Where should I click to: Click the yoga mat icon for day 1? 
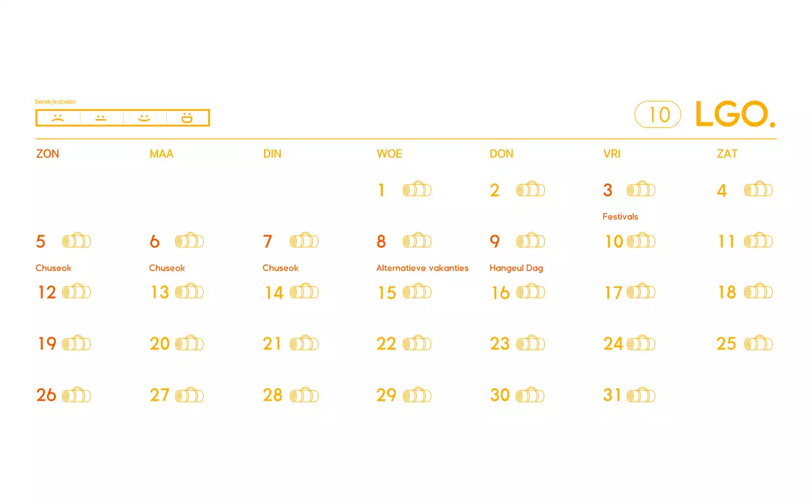pyautogui.click(x=417, y=190)
